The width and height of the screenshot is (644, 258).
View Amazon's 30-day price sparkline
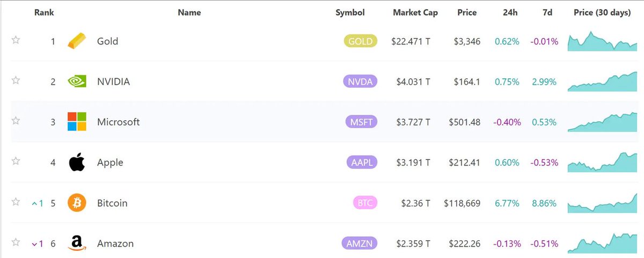[x=602, y=244]
